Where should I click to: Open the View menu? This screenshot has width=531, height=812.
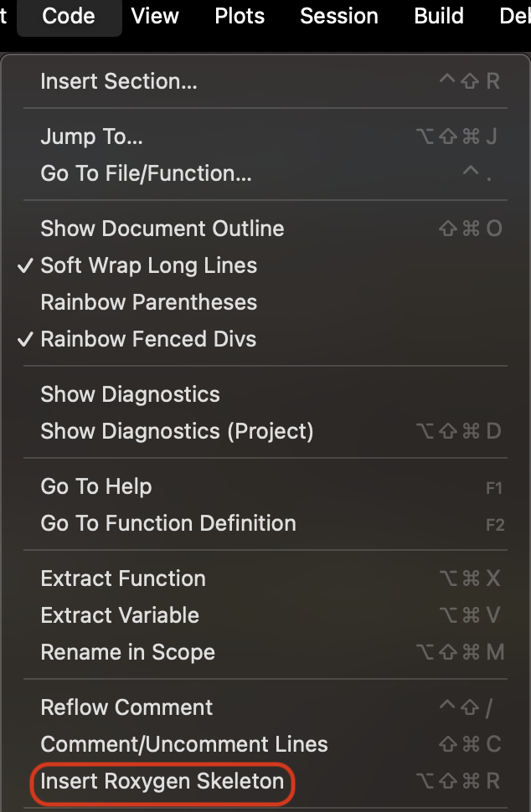tap(155, 16)
